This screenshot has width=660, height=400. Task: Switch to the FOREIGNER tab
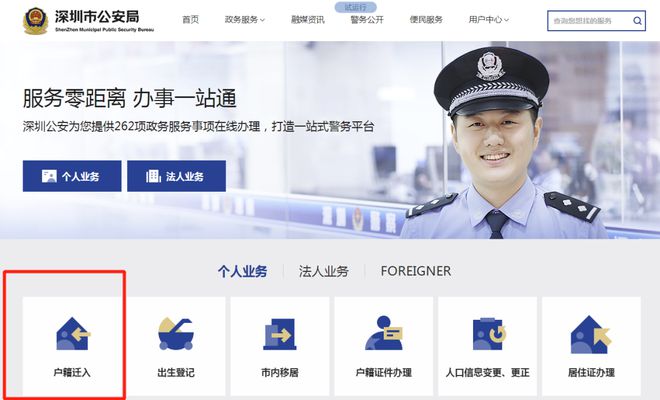tap(415, 271)
